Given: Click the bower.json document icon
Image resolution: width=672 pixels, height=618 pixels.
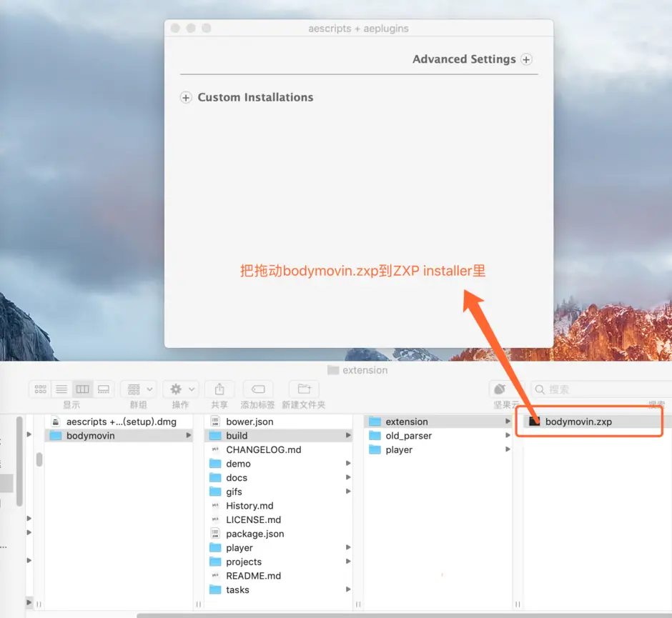Looking at the screenshot, I should (215, 422).
